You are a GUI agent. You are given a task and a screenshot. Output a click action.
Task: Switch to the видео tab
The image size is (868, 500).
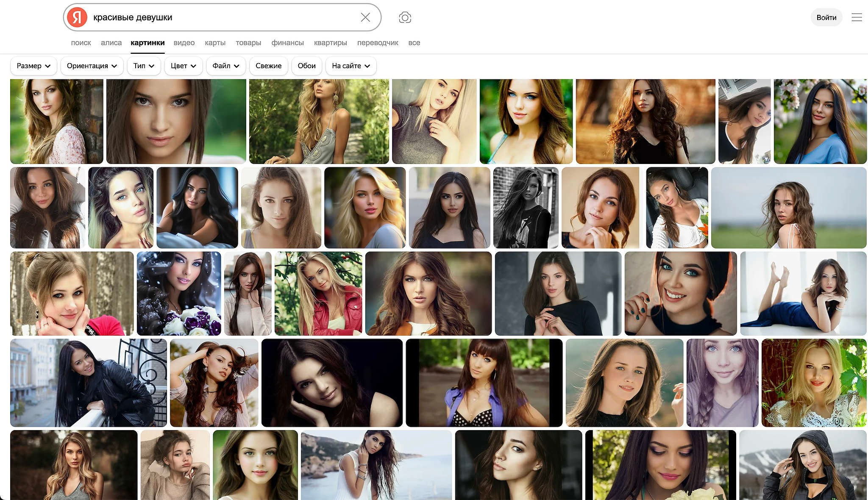point(184,43)
